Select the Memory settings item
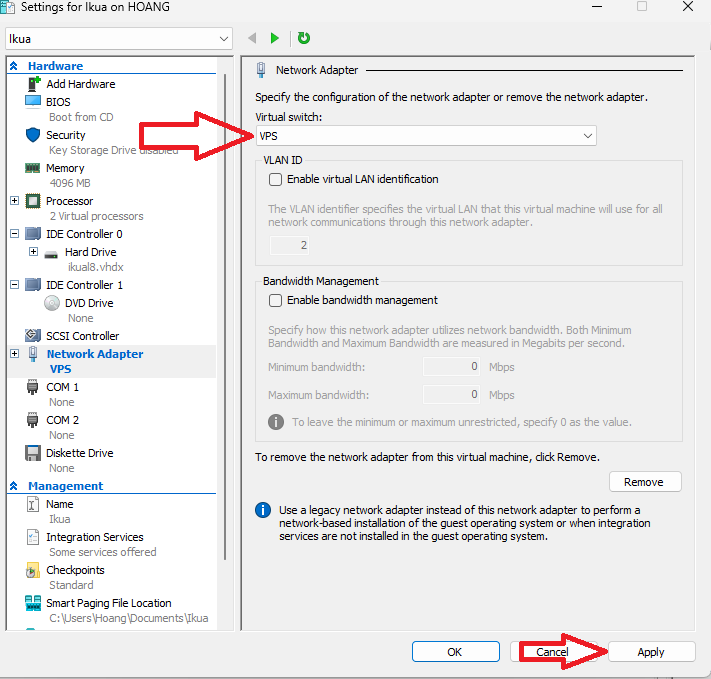 [65, 168]
